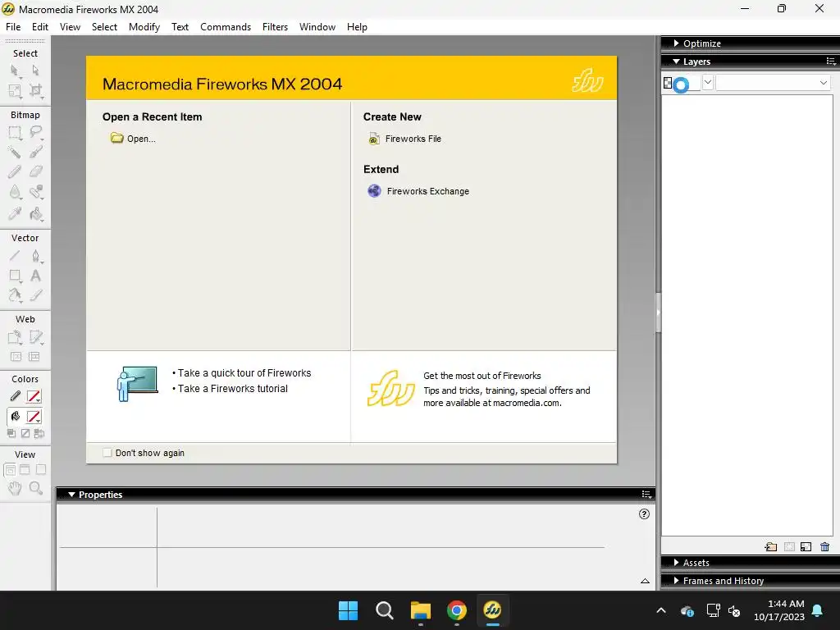Select the Rubber Stamp tool
840x630 pixels.
pos(35,192)
